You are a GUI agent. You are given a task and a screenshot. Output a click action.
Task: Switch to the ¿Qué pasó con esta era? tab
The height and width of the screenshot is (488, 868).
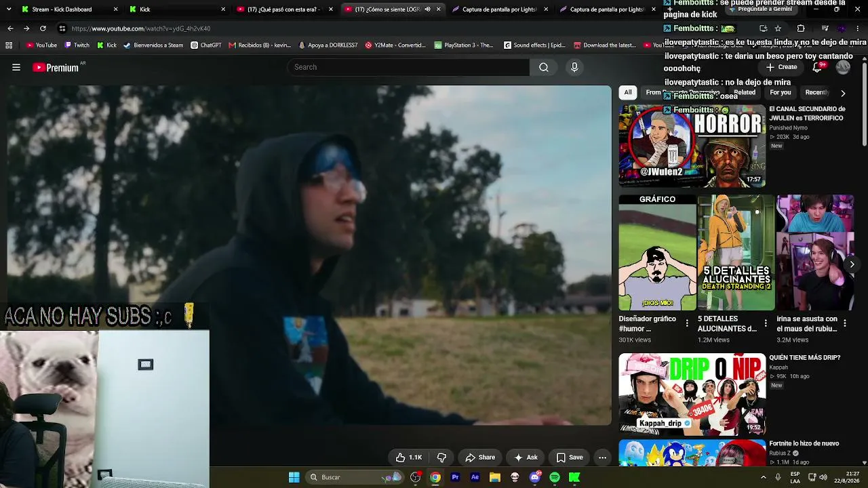tap(285, 9)
